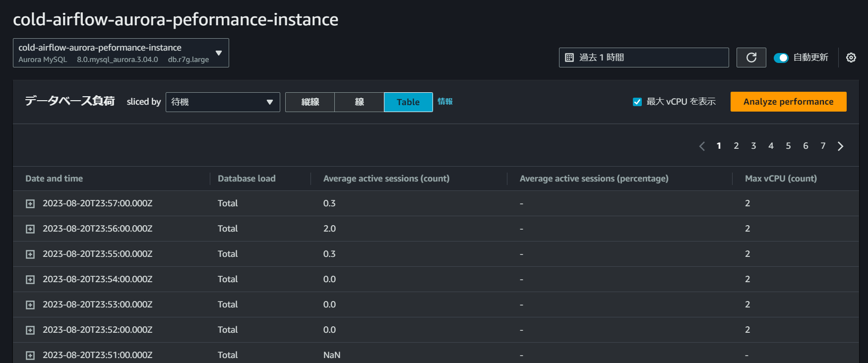Click Total in the 23:54:00 row

pos(228,279)
